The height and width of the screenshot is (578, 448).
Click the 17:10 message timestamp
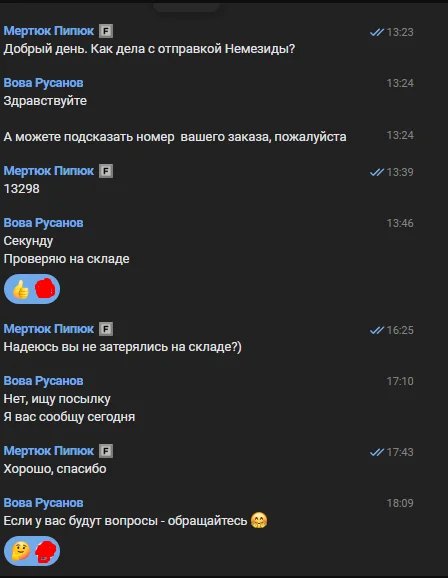(400, 381)
